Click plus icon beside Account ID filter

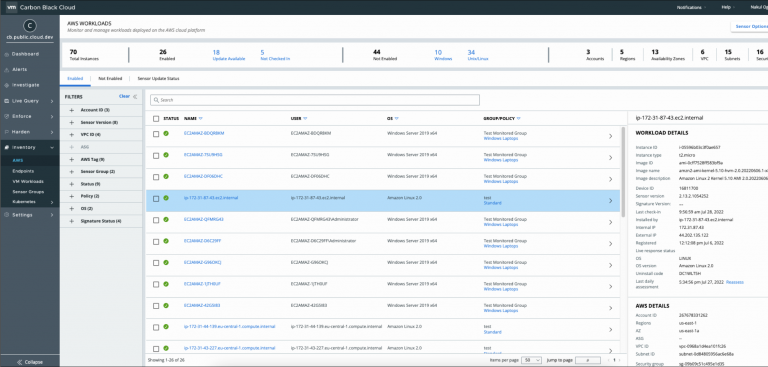tap(72, 110)
